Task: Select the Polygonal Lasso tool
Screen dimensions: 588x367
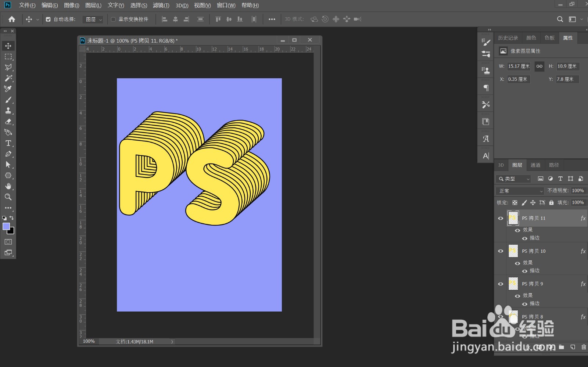Action: click(8, 67)
